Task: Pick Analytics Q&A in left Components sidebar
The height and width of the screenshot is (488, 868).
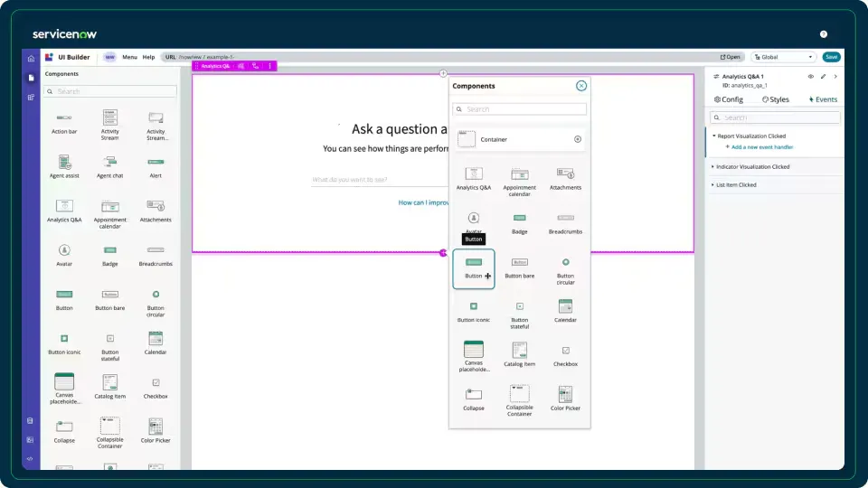Action: [x=64, y=211]
